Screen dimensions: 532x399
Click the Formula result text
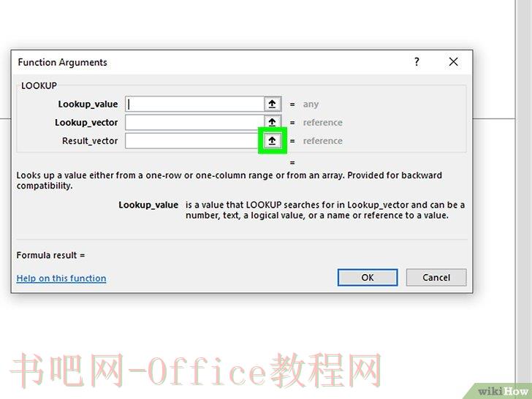[x=50, y=255]
